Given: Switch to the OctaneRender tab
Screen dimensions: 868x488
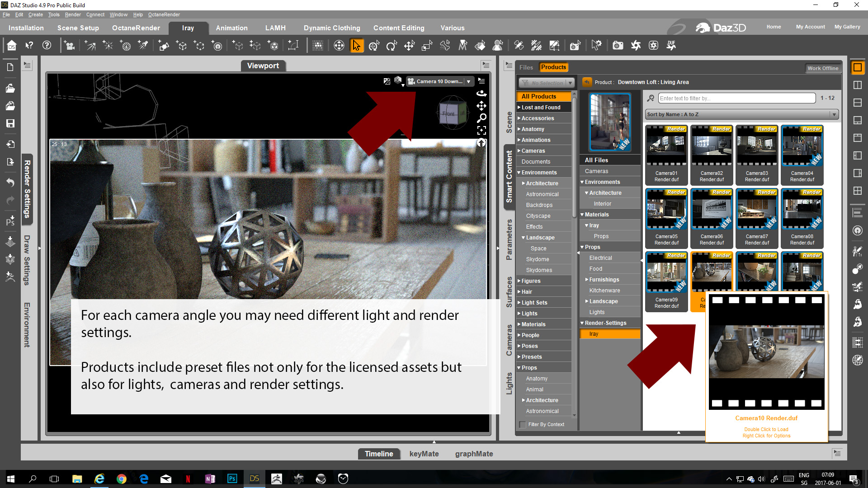Looking at the screenshot, I should (x=136, y=28).
